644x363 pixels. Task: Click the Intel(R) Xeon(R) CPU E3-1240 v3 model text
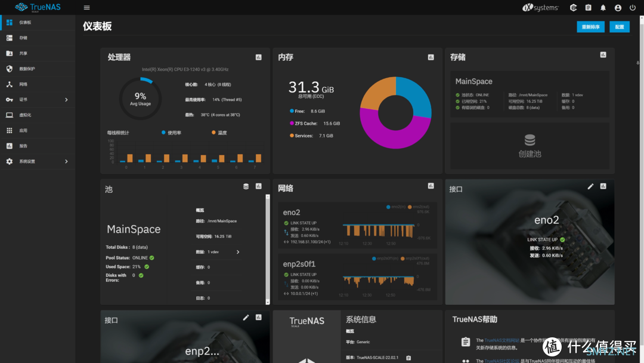coord(185,69)
